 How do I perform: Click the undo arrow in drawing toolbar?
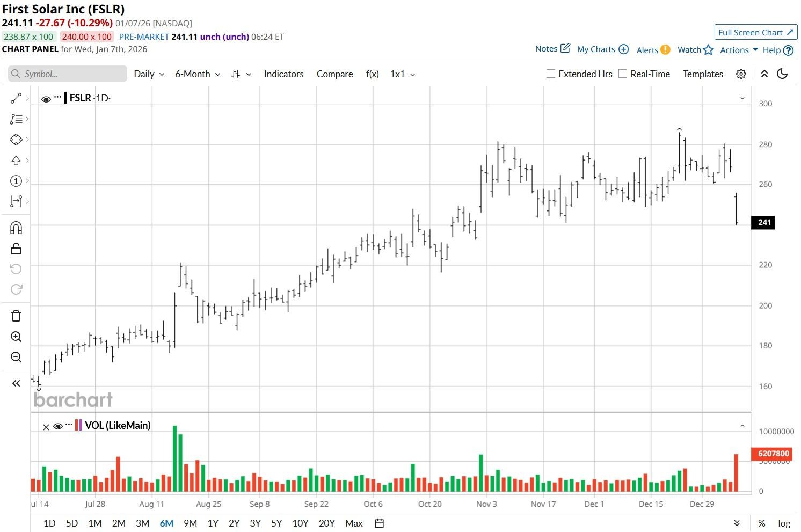pos(16,269)
